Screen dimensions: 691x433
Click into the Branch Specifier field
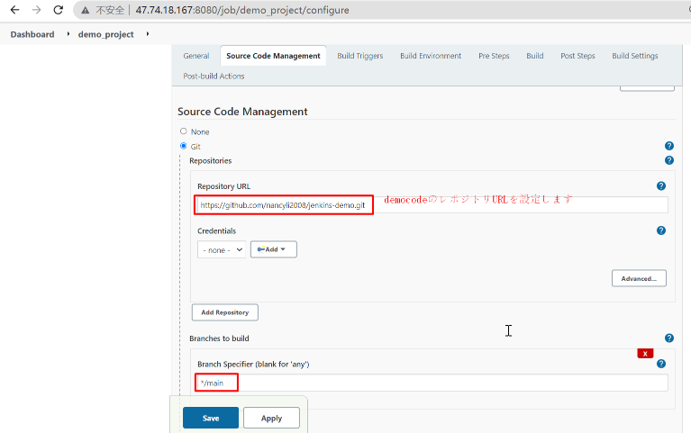[432, 383]
